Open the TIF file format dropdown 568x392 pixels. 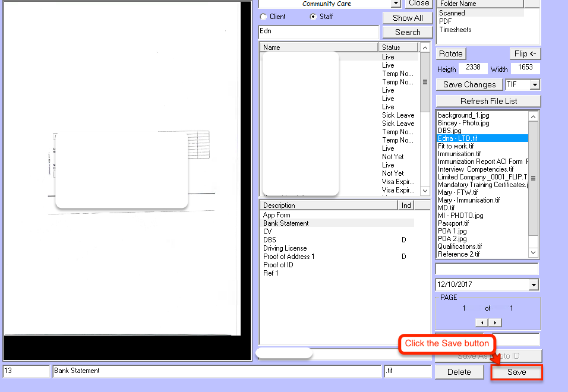[x=534, y=85]
